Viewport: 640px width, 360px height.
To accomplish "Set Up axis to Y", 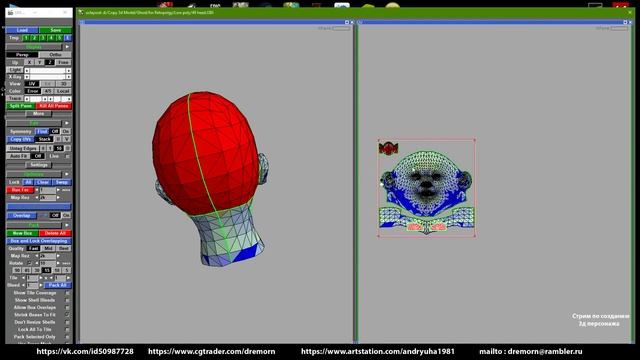I will 39,62.
